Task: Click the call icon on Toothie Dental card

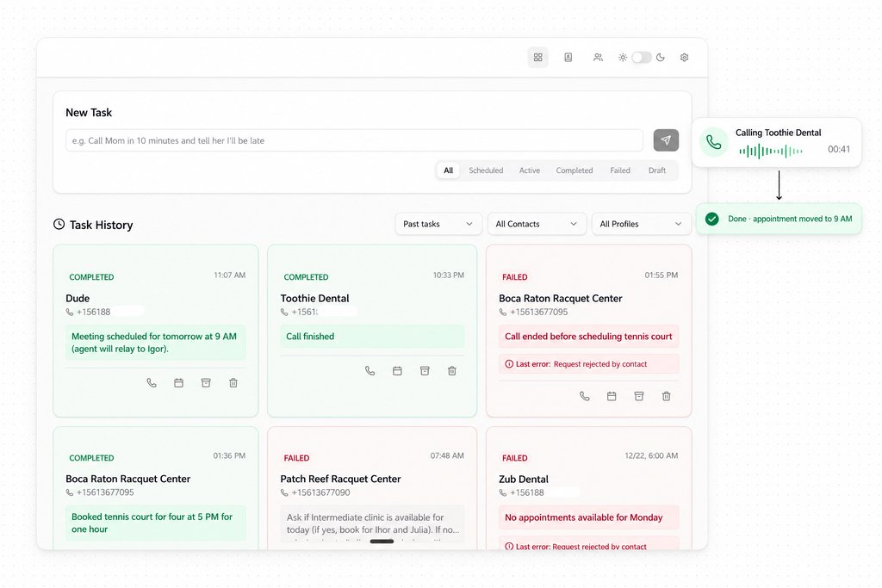Action: pyautogui.click(x=370, y=371)
